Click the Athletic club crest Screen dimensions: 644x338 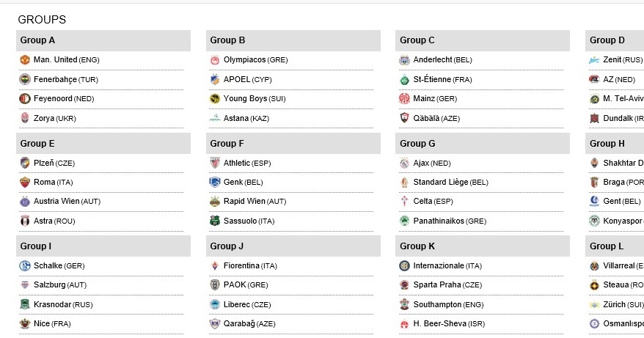pyautogui.click(x=215, y=163)
